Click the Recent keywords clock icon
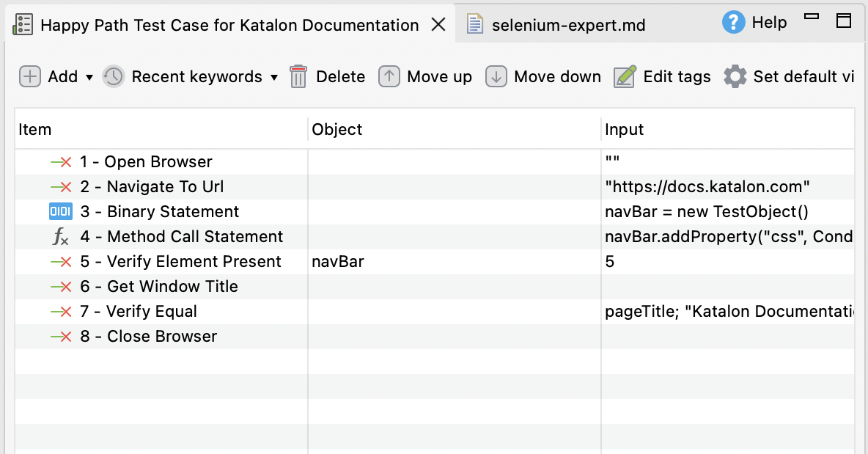This screenshot has width=868, height=454. tap(114, 76)
